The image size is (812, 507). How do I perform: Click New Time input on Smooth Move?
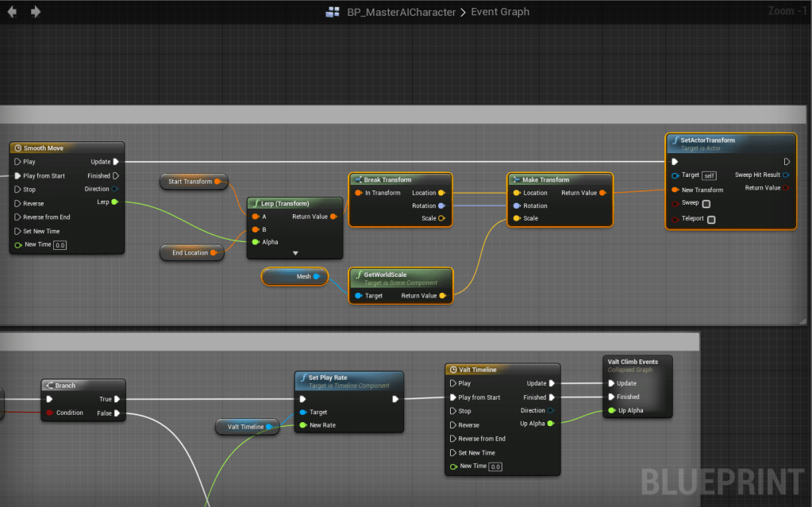(x=60, y=245)
